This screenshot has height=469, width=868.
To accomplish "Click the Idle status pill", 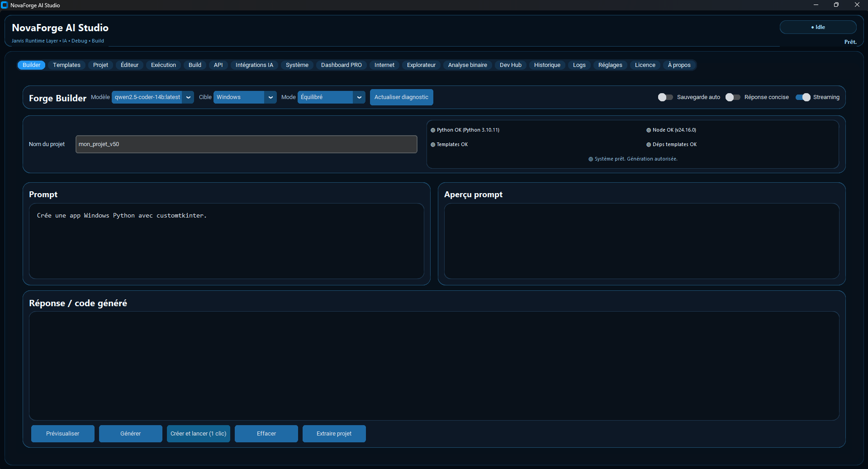I will click(x=818, y=27).
